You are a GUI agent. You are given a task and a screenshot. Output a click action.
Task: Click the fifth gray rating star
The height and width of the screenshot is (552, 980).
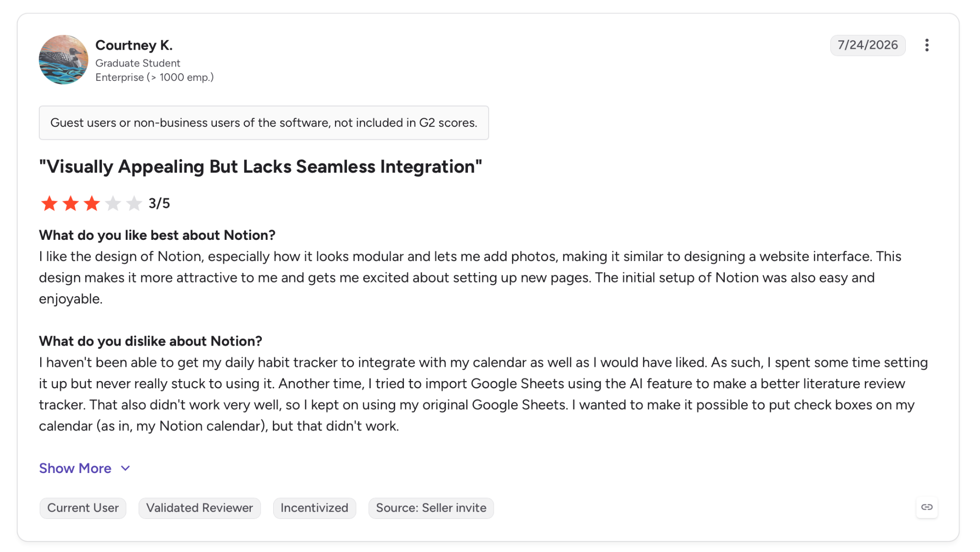[x=134, y=203]
